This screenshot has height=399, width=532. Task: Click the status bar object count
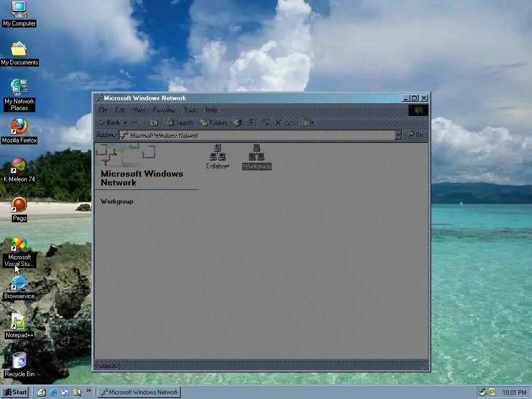(107, 366)
